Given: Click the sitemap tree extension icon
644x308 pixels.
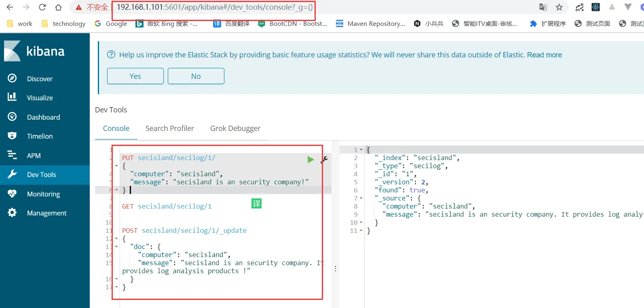Looking at the screenshot, I should pyautogui.click(x=612, y=7).
